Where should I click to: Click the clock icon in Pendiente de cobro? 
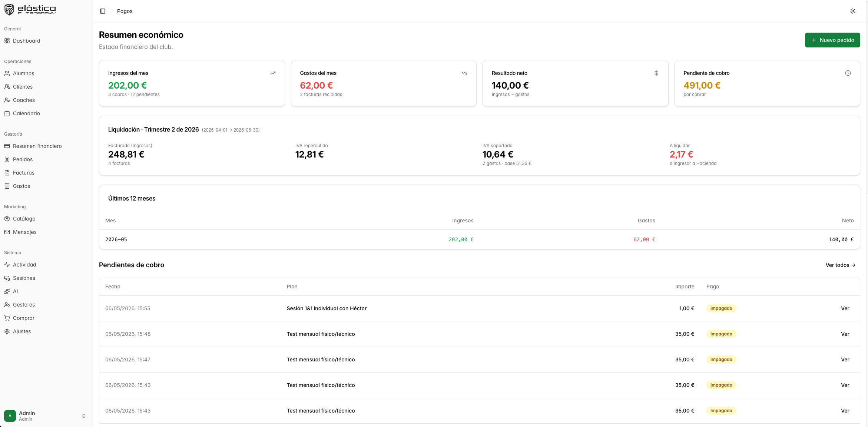coord(848,73)
